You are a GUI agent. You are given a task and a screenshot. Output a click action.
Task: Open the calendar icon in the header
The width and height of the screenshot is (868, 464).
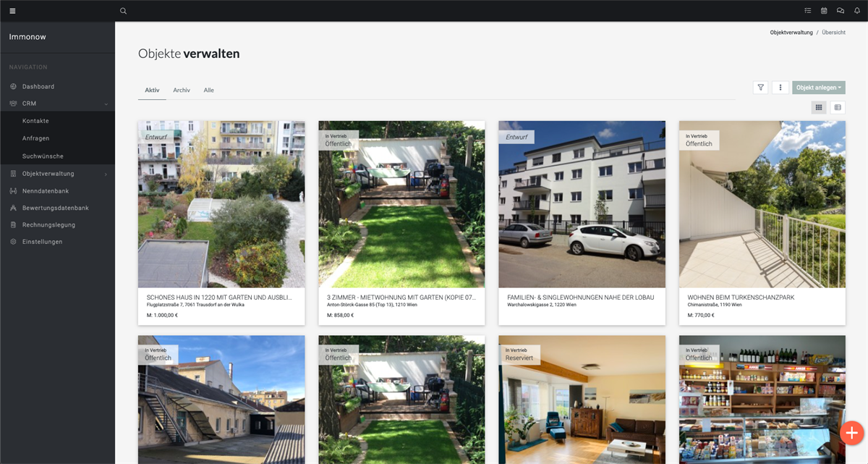pos(824,11)
